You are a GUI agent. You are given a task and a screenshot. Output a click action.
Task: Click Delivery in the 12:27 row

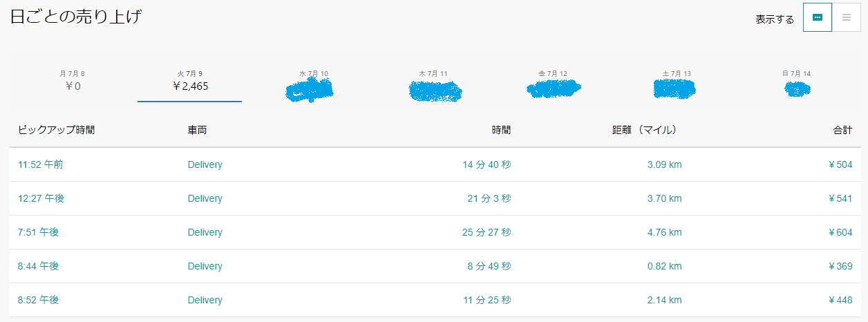pyautogui.click(x=205, y=198)
